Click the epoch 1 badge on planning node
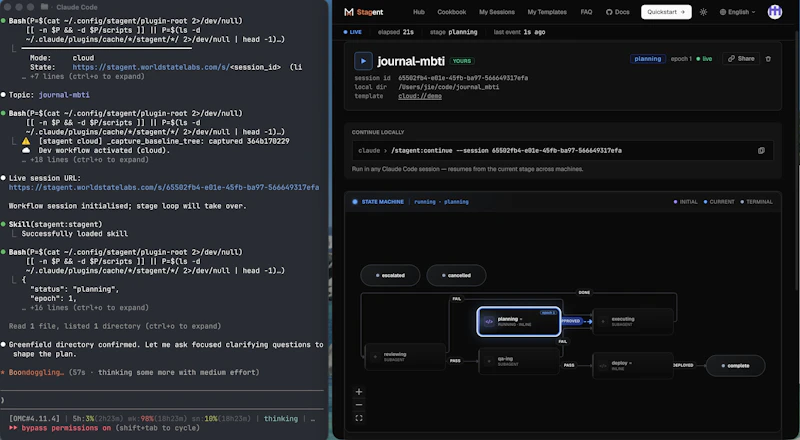The image size is (800, 440). [548, 312]
